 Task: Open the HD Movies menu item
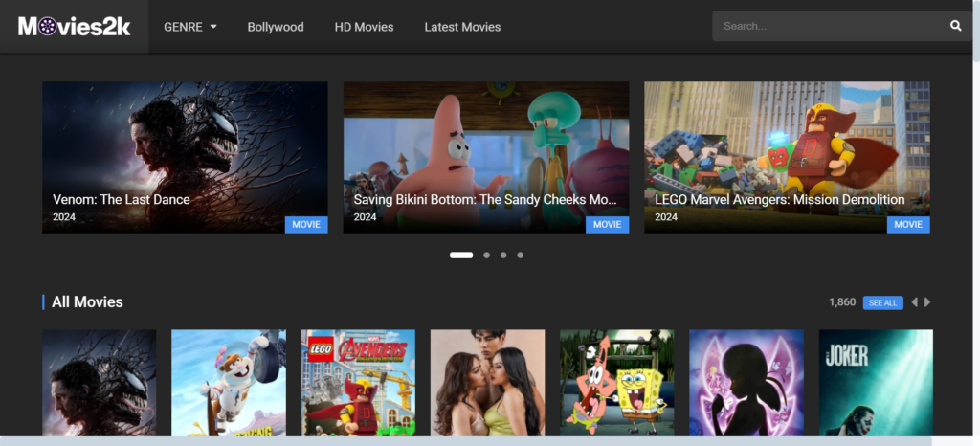pos(364,27)
